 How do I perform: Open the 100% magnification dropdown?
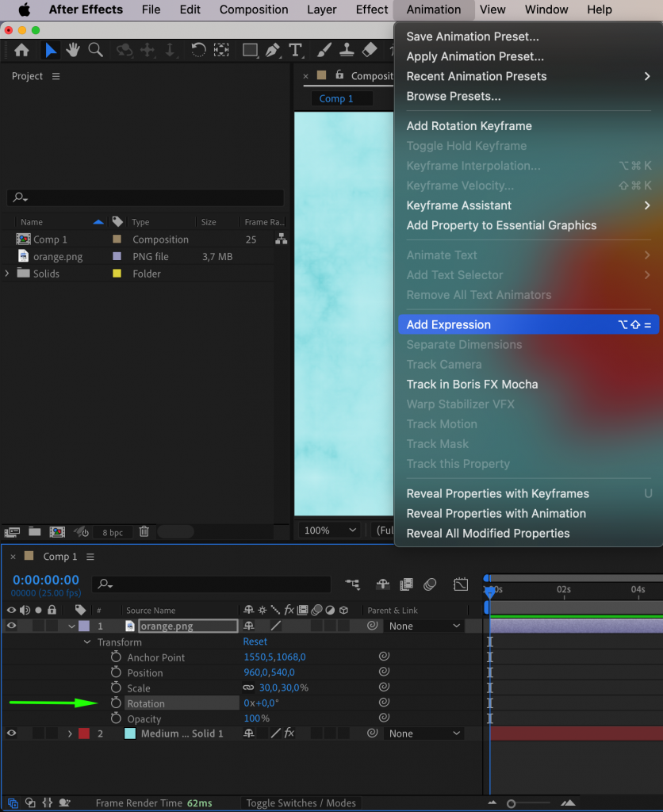click(328, 530)
